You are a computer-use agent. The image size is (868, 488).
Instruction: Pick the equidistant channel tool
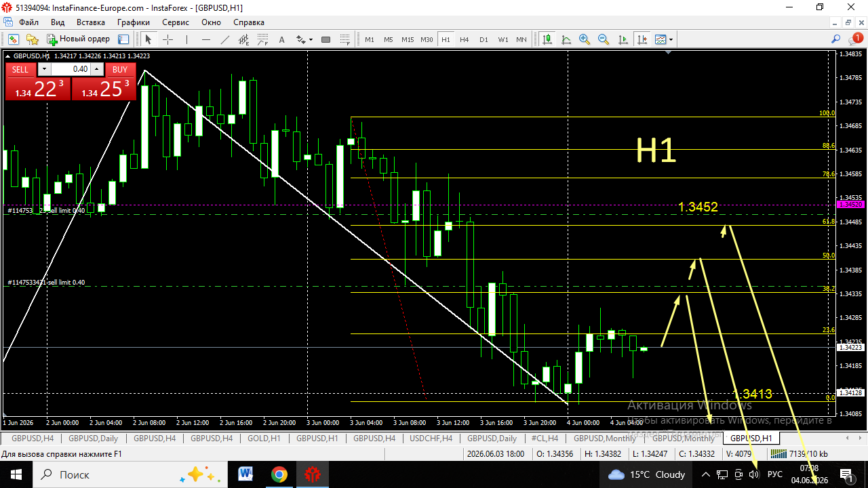click(244, 39)
